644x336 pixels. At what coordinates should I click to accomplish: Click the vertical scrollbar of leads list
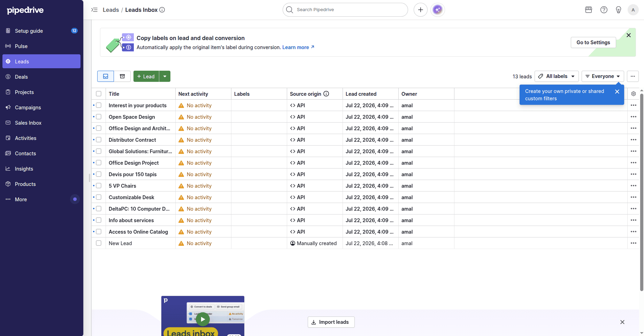[642, 192]
